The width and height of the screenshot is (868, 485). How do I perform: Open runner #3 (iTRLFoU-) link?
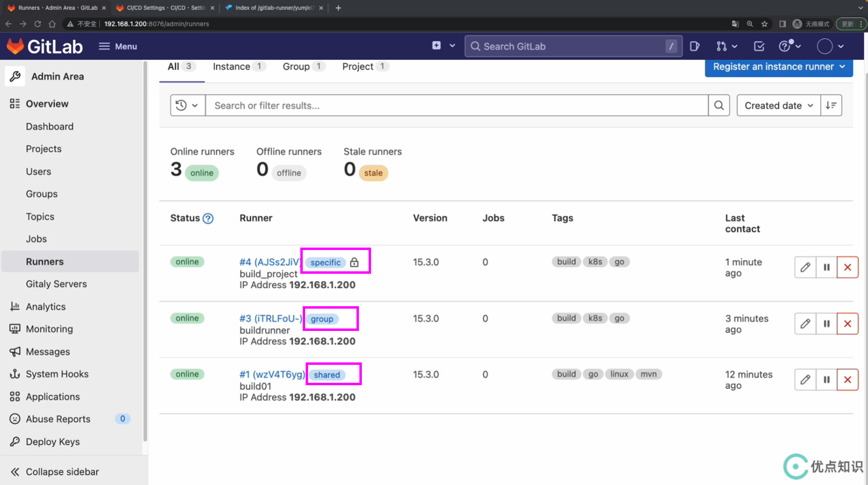tap(271, 318)
